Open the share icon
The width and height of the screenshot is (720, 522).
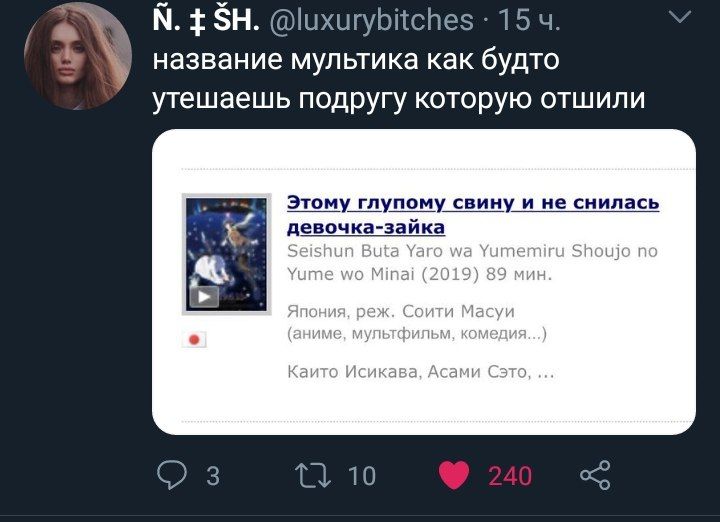[x=595, y=475]
